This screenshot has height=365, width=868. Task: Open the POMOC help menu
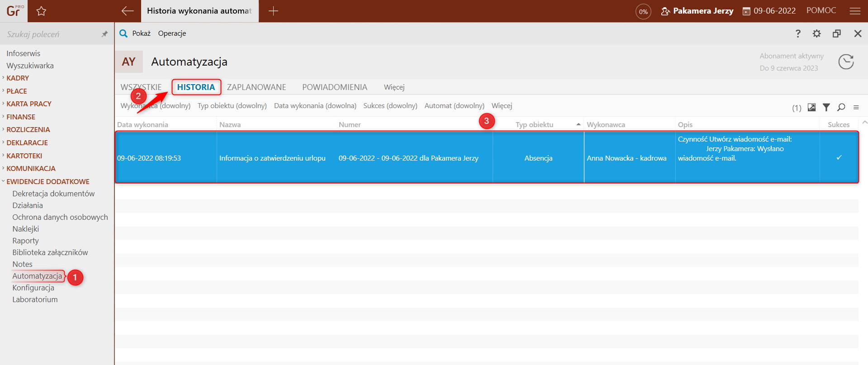(821, 10)
